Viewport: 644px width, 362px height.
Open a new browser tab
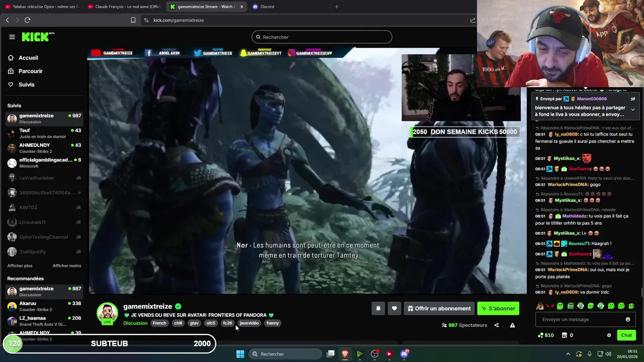tap(337, 7)
